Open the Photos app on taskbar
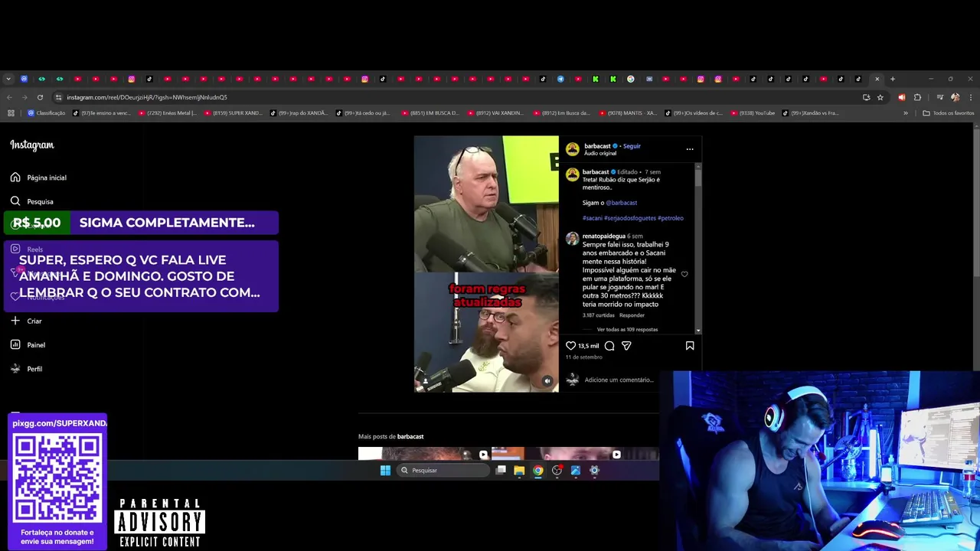This screenshot has width=980, height=551. [x=576, y=471]
